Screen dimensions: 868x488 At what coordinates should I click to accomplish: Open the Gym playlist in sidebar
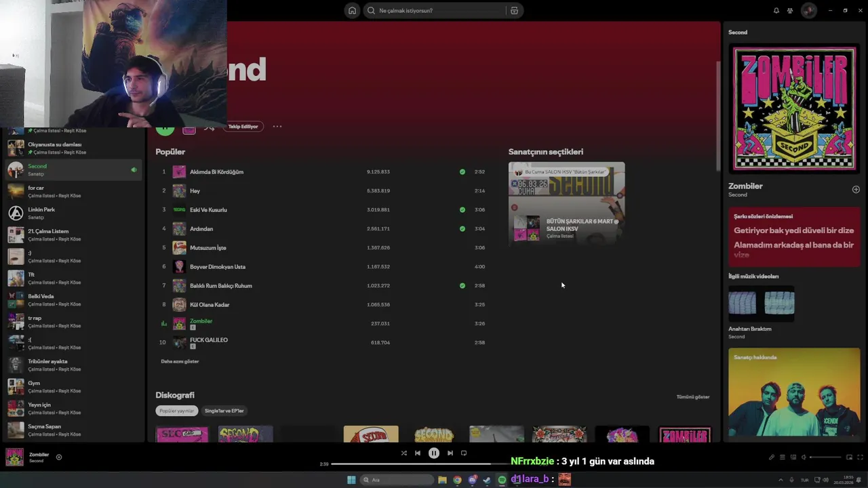(73, 386)
